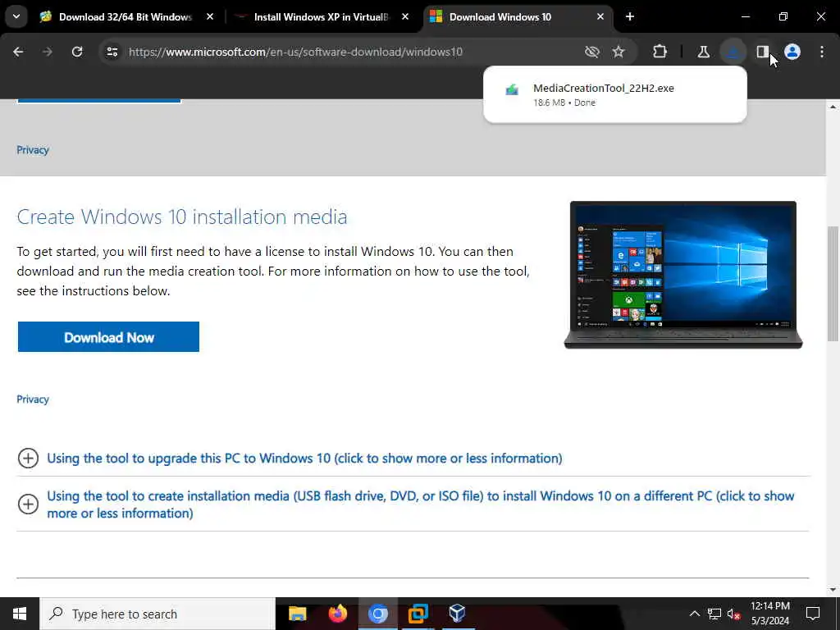Toggle the browser side panel
840x630 pixels.
[762, 52]
